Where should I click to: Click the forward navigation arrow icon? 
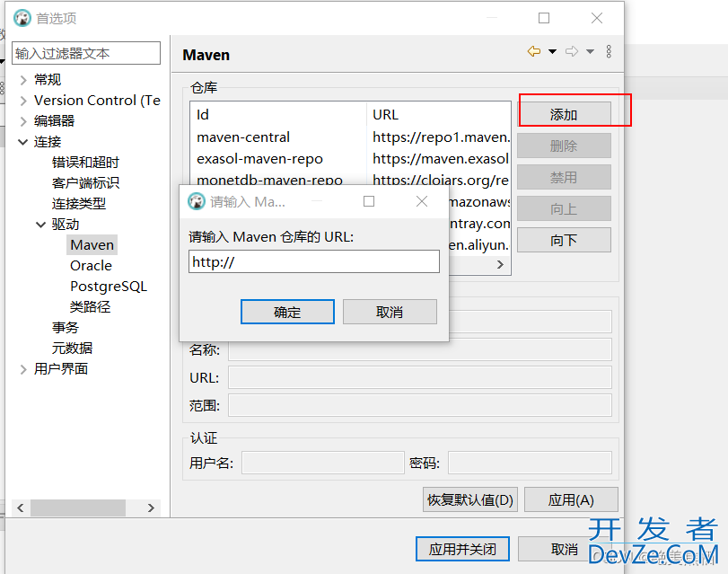click(572, 51)
